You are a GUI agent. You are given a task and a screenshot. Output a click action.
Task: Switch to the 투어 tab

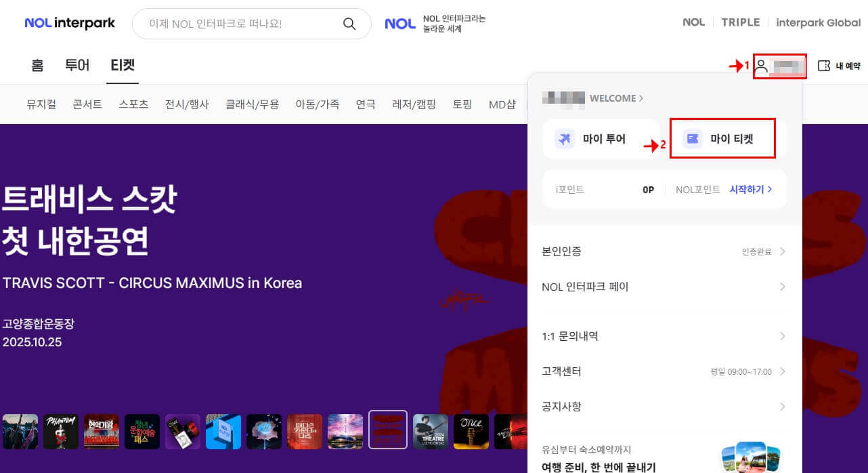pos(77,65)
